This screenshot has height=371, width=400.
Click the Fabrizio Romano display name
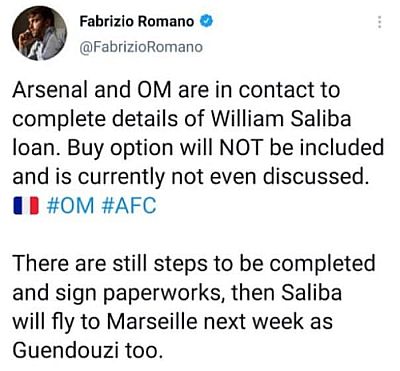pyautogui.click(x=137, y=22)
